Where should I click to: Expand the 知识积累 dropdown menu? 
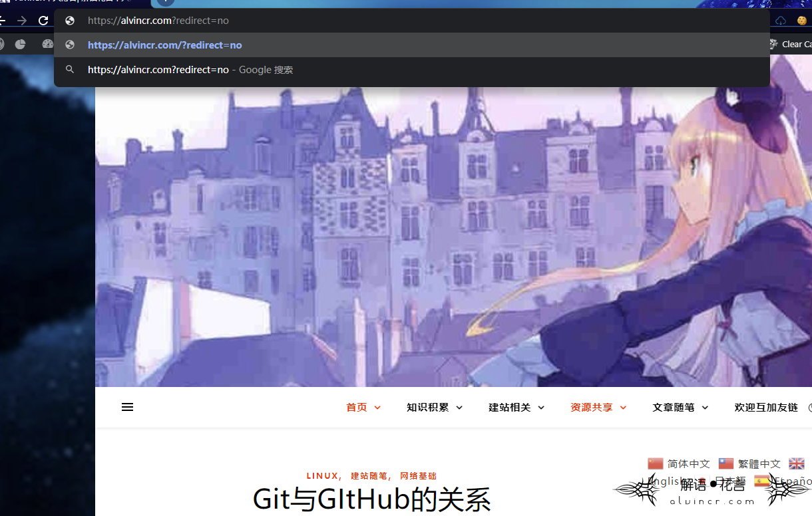click(x=434, y=408)
